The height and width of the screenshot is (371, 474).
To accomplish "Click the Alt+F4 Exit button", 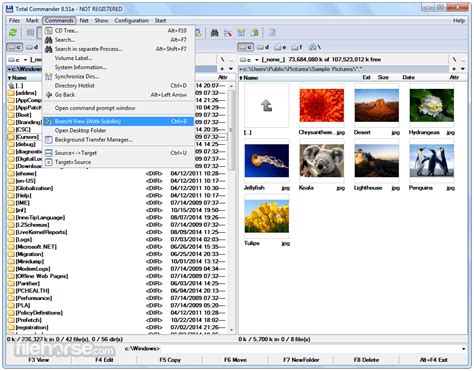I will pyautogui.click(x=433, y=360).
